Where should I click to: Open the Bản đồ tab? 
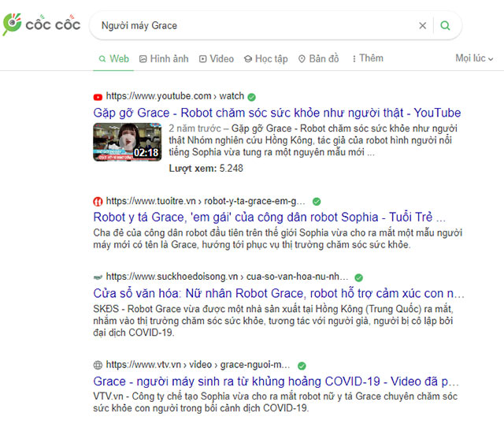tap(318, 59)
